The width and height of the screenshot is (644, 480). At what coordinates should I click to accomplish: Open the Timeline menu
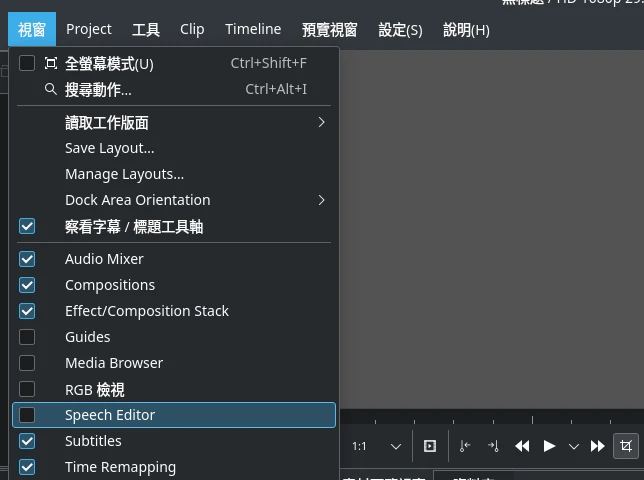pos(253,29)
